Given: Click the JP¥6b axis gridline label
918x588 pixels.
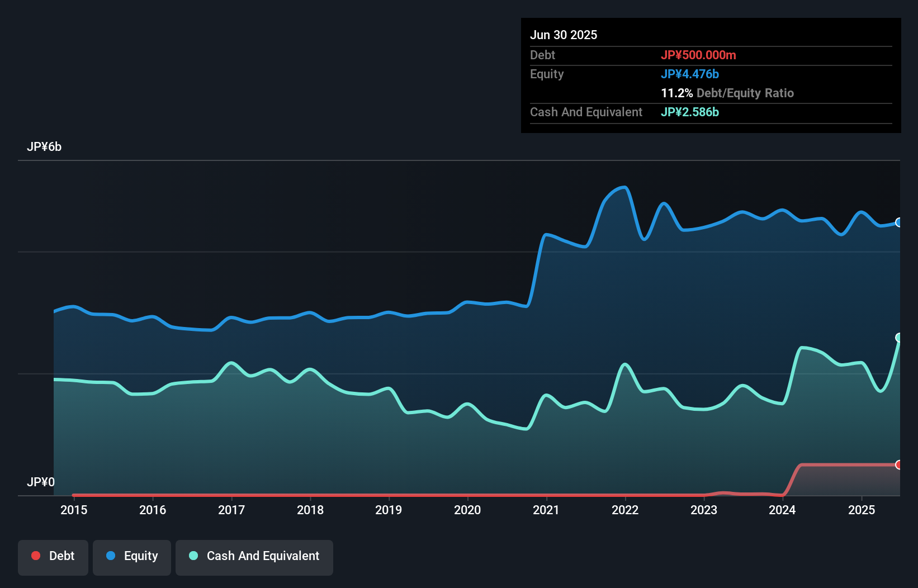Looking at the screenshot, I should click(45, 147).
